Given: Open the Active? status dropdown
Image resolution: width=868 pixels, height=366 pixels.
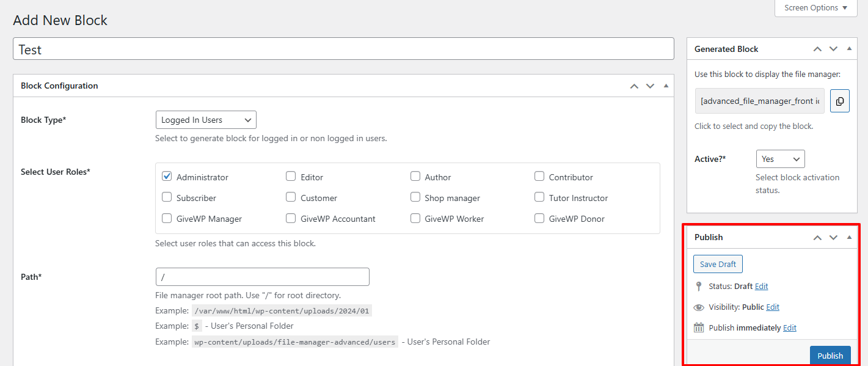Looking at the screenshot, I should point(780,158).
